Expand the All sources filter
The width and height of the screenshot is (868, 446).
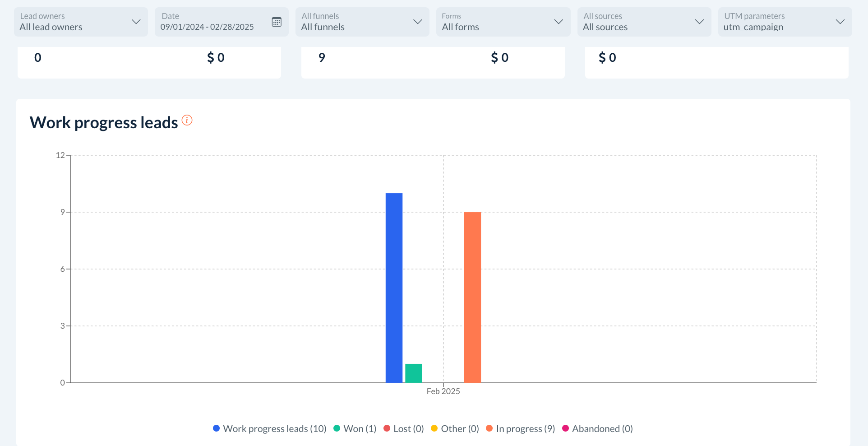644,22
